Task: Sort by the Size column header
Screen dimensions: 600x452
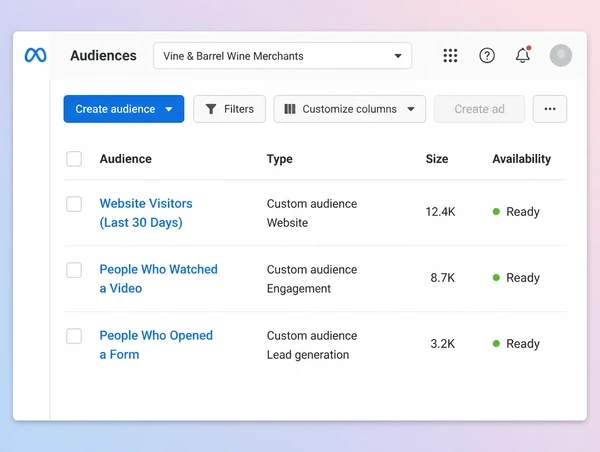Action: coord(437,159)
